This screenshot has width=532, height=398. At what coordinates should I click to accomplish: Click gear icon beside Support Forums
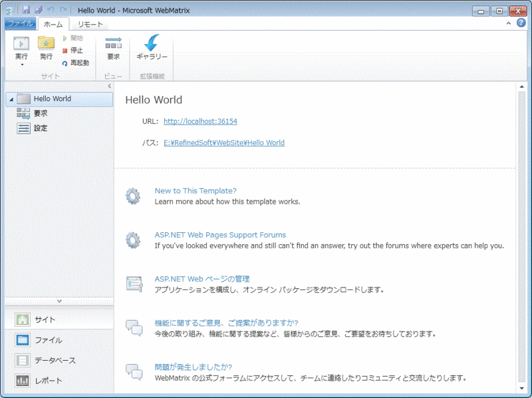[x=133, y=240]
